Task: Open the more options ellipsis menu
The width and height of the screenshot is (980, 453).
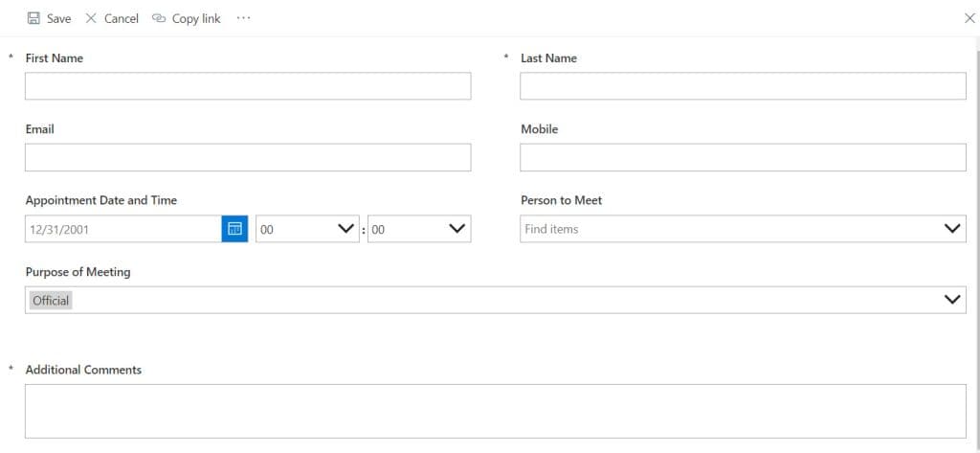Action: [243, 18]
